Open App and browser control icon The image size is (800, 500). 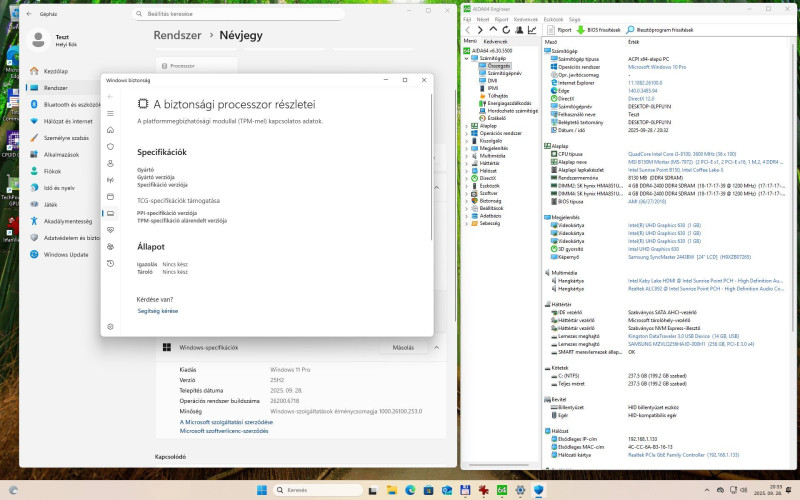point(110,196)
